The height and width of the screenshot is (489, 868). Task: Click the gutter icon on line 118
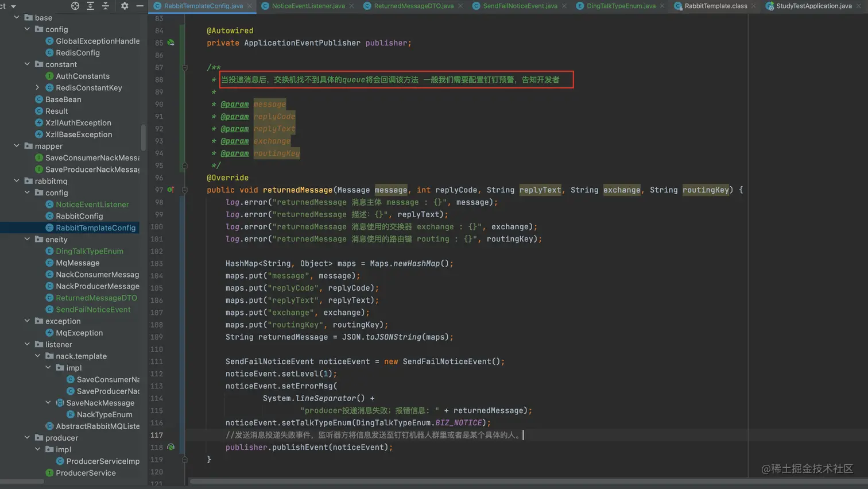tap(171, 447)
